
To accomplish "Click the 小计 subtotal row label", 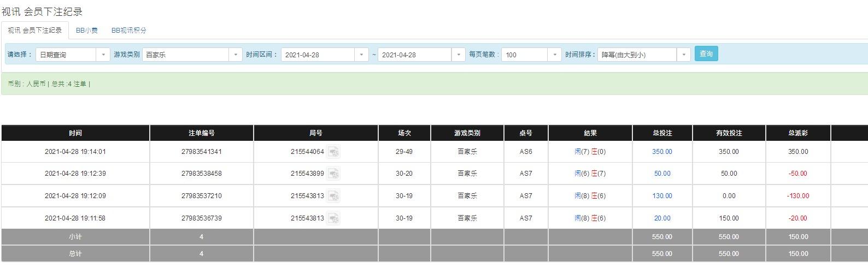I will pyautogui.click(x=75, y=237).
